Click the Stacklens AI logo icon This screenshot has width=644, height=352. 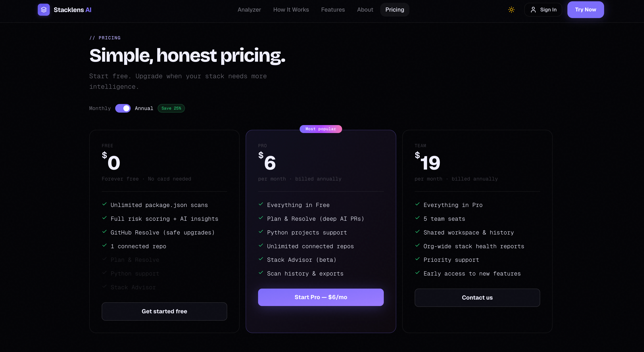point(44,10)
